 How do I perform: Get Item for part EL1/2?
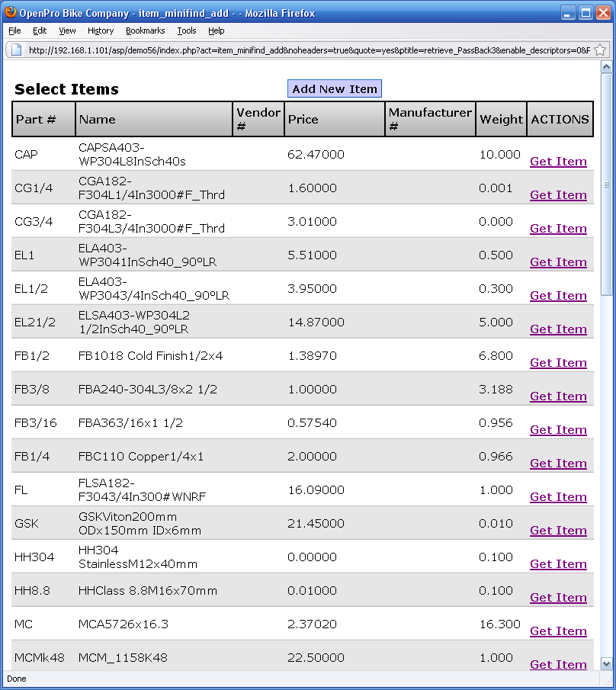coord(558,296)
